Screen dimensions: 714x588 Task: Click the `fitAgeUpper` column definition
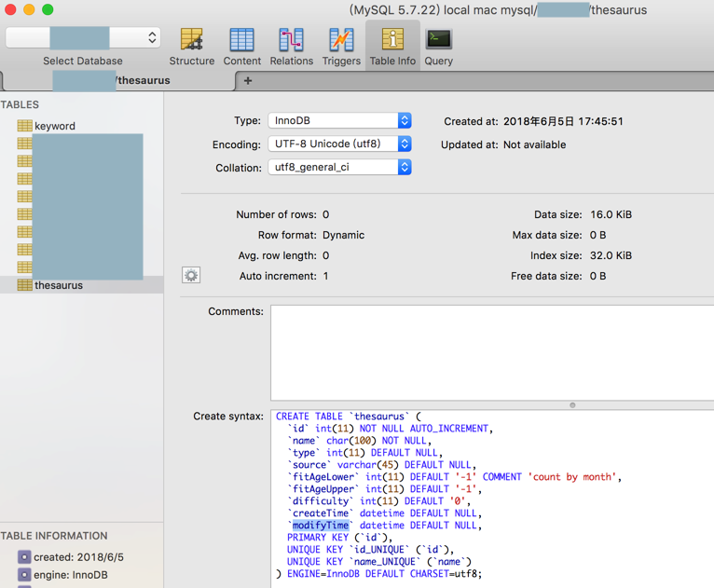[x=384, y=489]
